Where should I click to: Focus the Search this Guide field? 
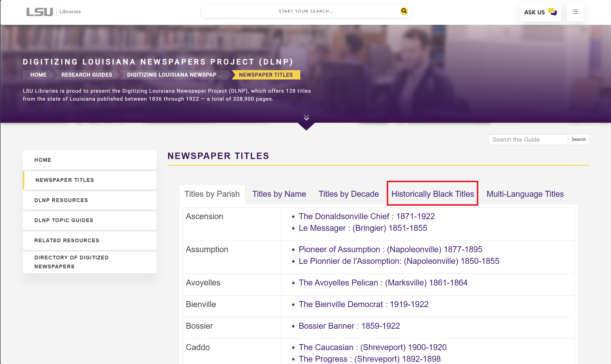click(x=528, y=139)
